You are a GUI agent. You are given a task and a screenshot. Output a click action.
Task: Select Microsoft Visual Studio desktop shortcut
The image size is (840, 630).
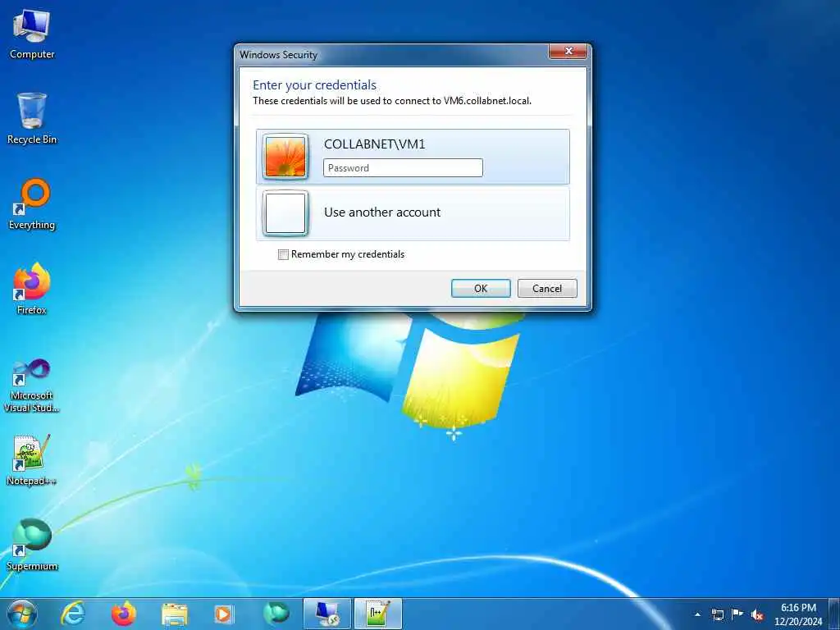point(32,386)
